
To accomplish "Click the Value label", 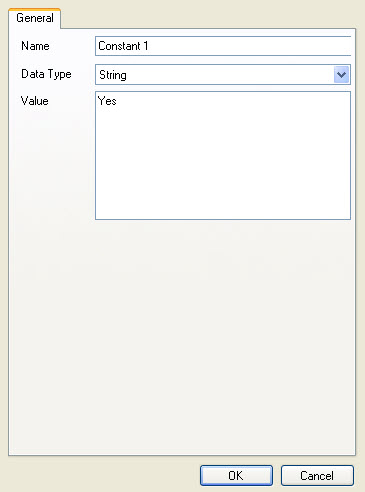I will coord(35,101).
